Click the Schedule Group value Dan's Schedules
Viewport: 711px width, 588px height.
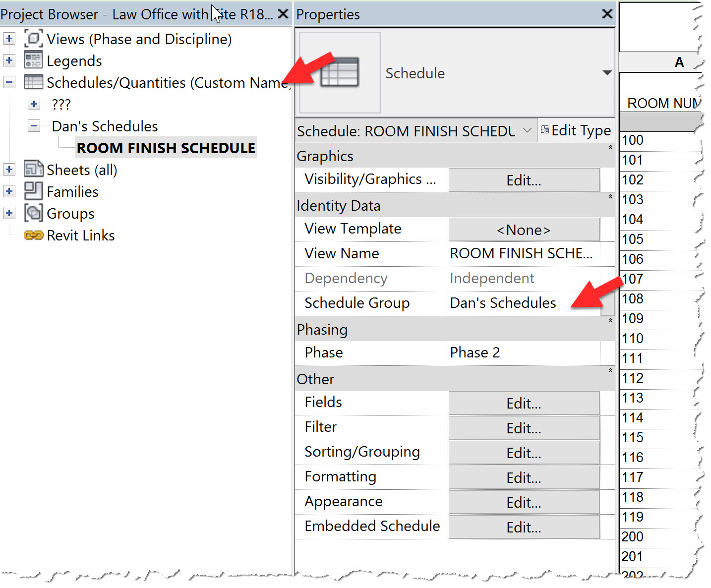503,302
